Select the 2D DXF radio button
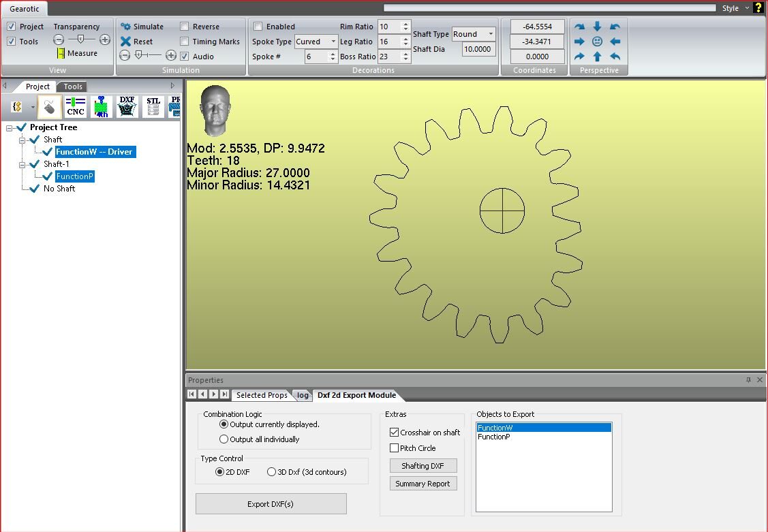This screenshot has width=768, height=532. (220, 472)
